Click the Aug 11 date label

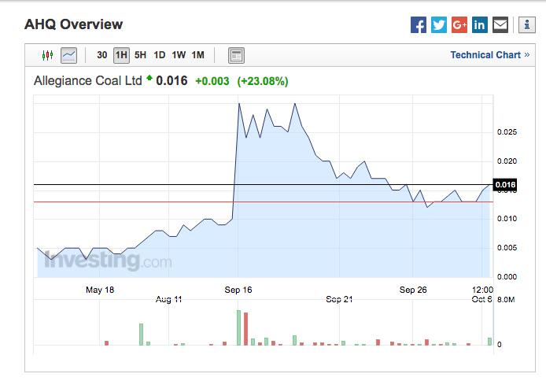coord(168,299)
